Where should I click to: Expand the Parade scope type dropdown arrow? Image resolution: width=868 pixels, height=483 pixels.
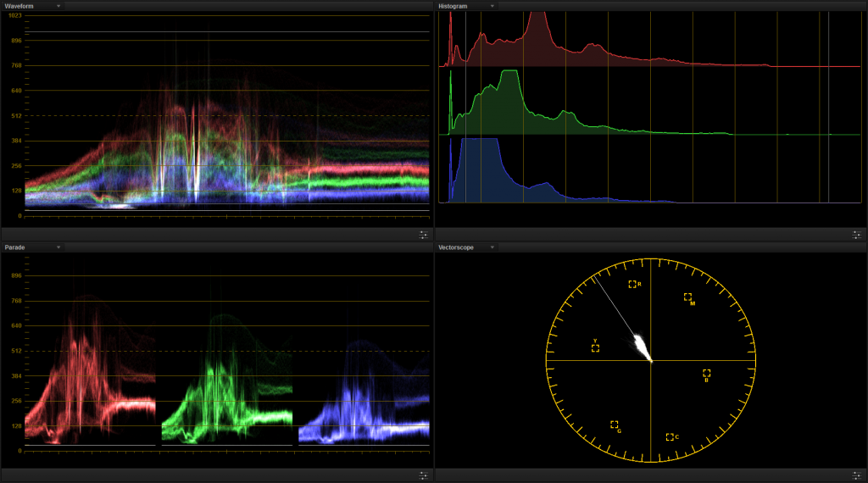click(58, 247)
